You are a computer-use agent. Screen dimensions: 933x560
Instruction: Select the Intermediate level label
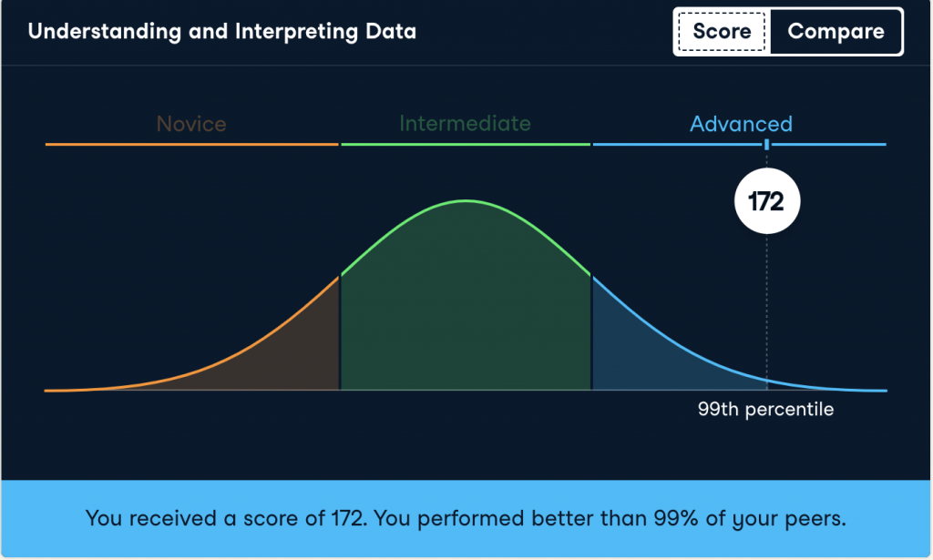tap(465, 123)
